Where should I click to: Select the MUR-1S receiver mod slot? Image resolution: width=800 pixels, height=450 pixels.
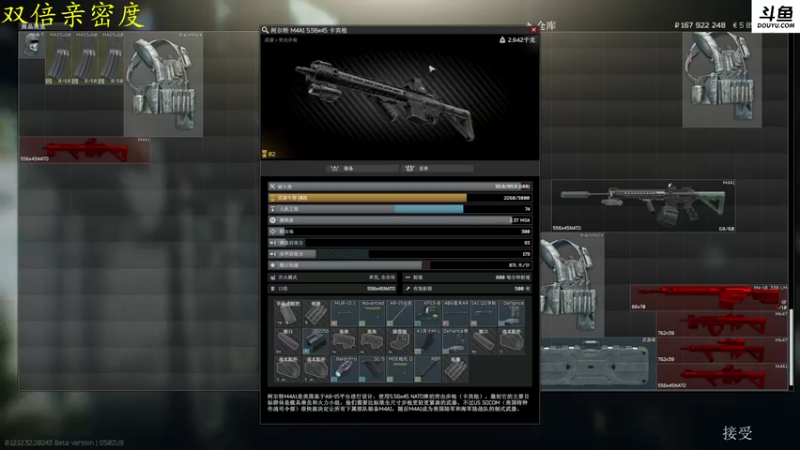point(343,313)
